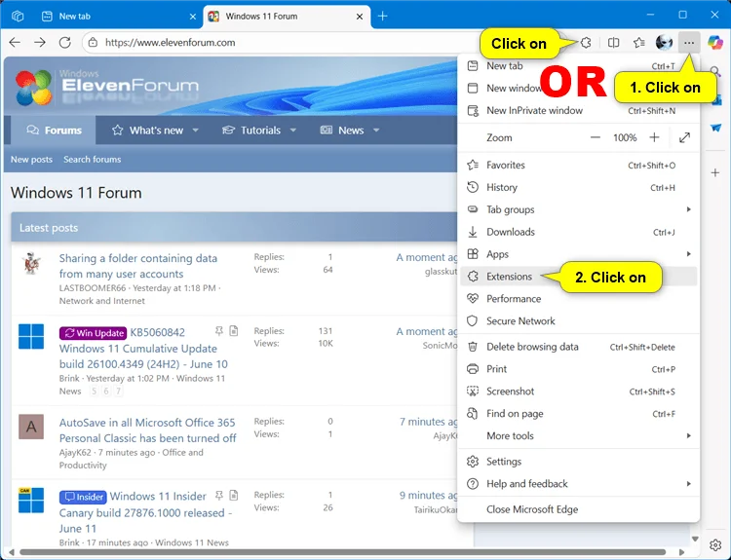Increase zoom with the plus button
This screenshot has height=560, width=731.
tap(655, 137)
